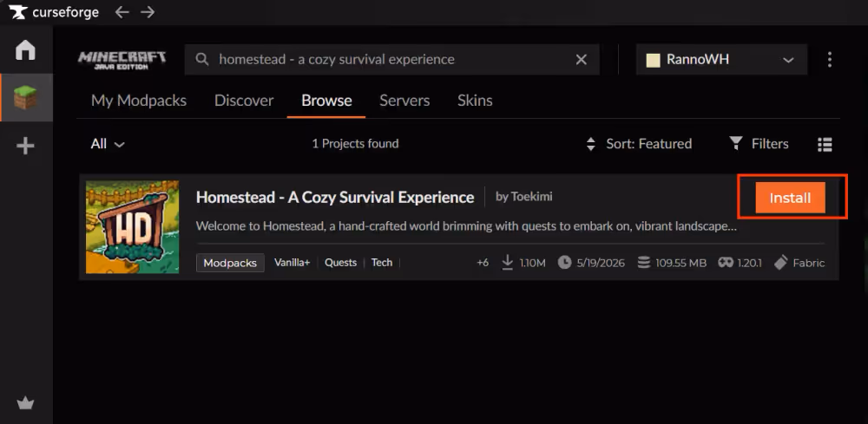Click the Vanilla+ category tag

tap(292, 263)
